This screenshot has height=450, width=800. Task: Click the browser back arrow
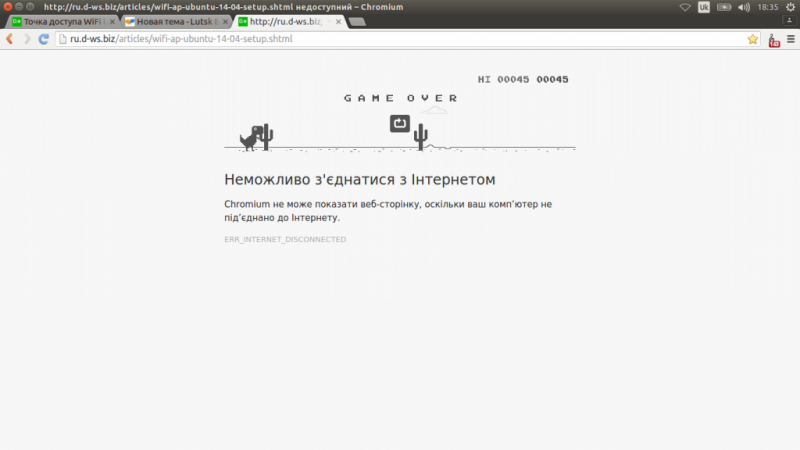click(10, 39)
